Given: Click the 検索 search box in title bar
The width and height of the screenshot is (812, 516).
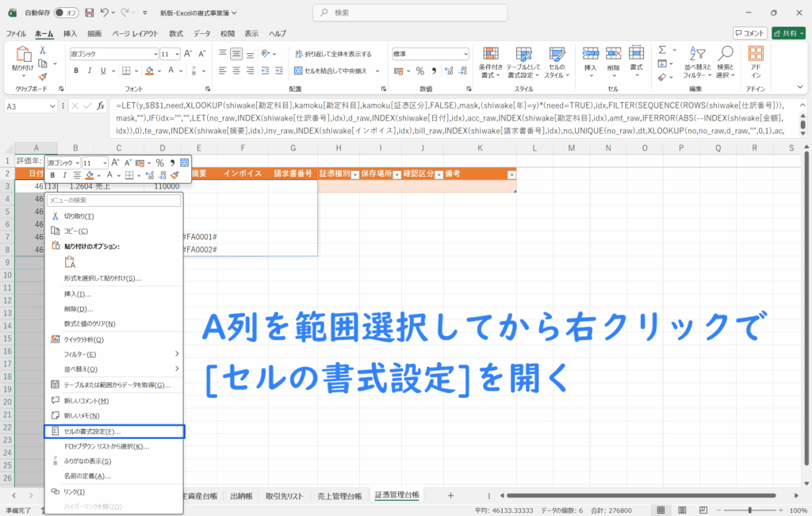Looking at the screenshot, I should point(406,13).
